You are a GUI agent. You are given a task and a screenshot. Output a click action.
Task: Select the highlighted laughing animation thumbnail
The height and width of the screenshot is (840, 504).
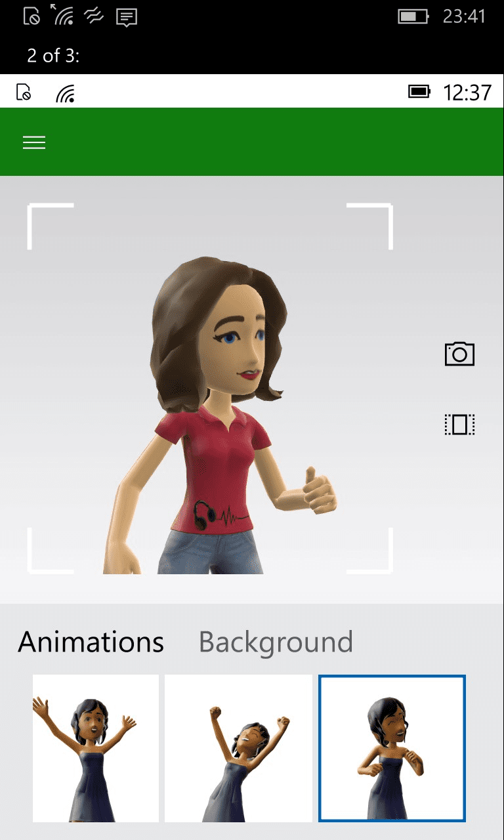pyautogui.click(x=392, y=748)
